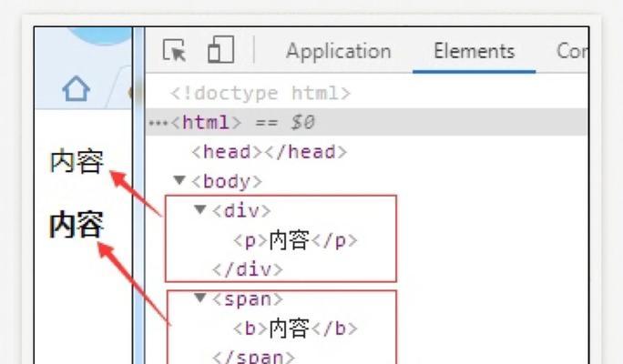Switch to the Elements tab
The width and height of the screenshot is (623, 364).
tap(474, 51)
